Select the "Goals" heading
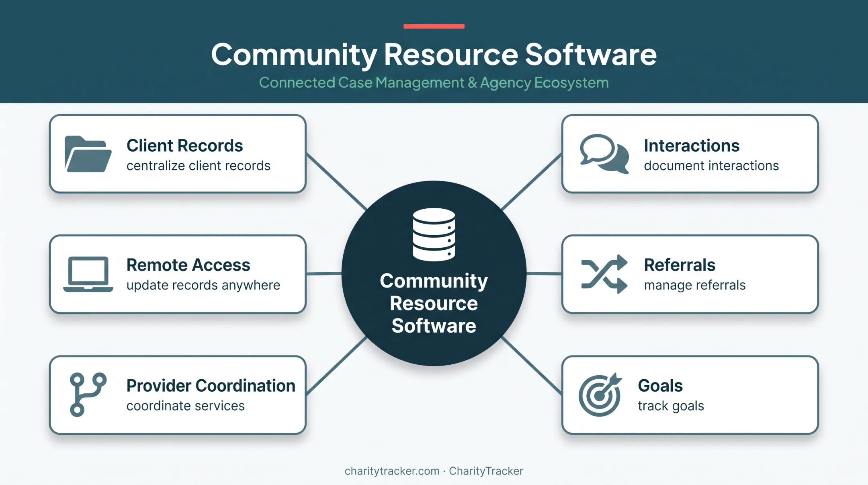This screenshot has height=485, width=868. pos(660,386)
